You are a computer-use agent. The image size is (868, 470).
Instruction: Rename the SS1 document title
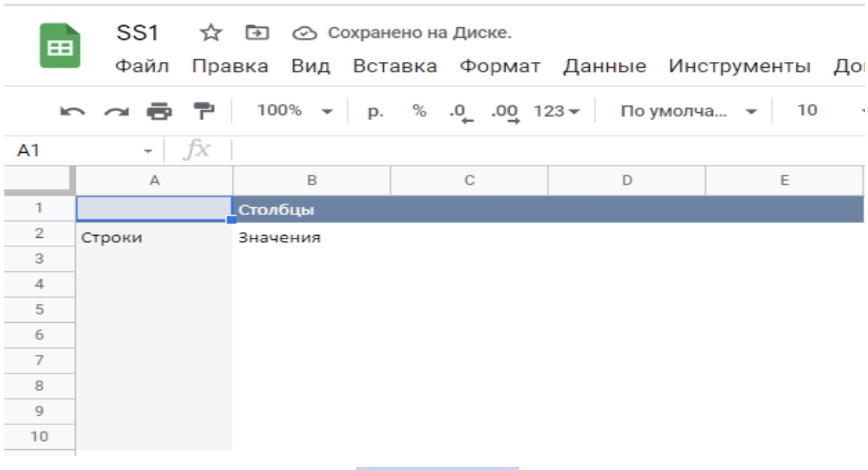coord(137,33)
